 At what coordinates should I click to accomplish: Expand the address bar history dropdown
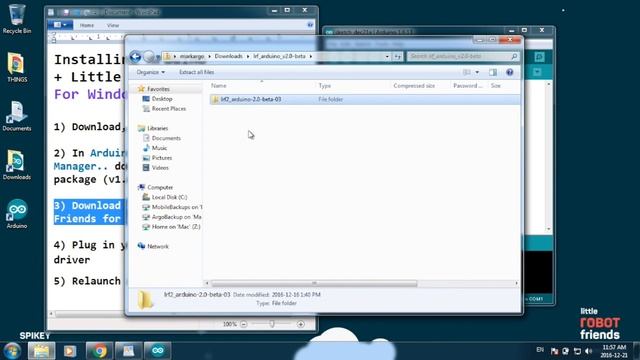pyautogui.click(x=387, y=56)
